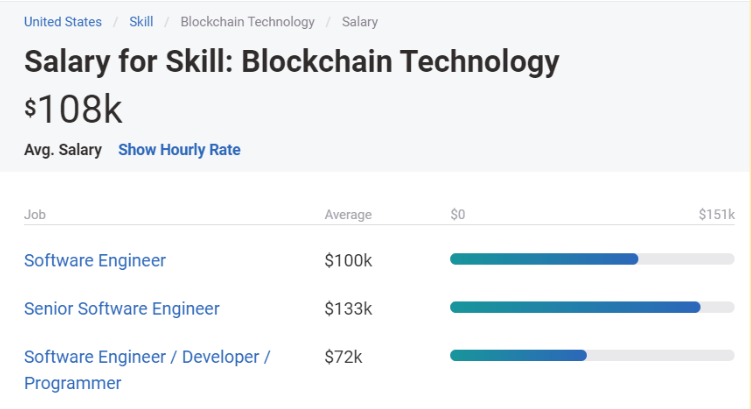Click the $108k average salary figure
751x409 pixels.
[x=74, y=111]
